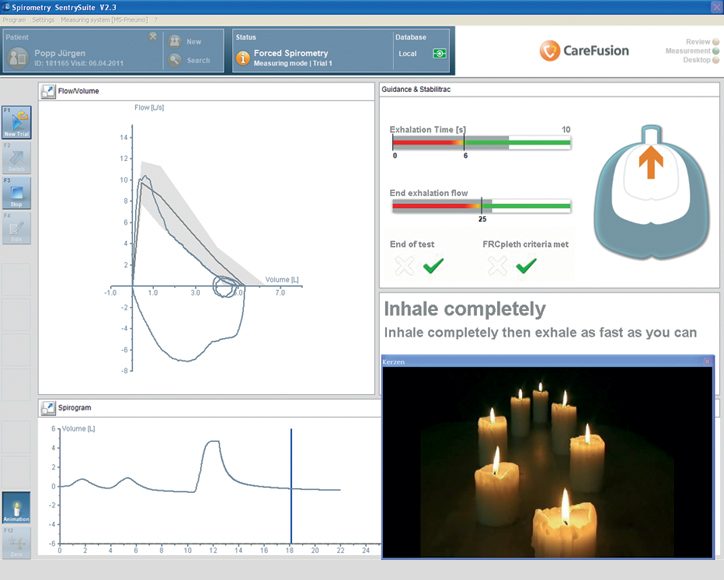Open the Flow/Volume panel settings icon
This screenshot has height=580, width=724.
click(x=48, y=91)
